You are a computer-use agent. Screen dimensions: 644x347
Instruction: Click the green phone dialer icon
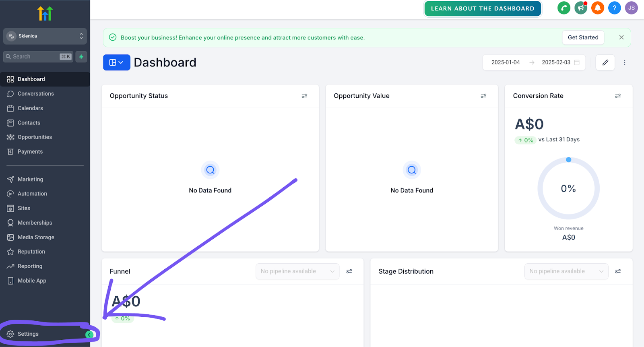(564, 8)
